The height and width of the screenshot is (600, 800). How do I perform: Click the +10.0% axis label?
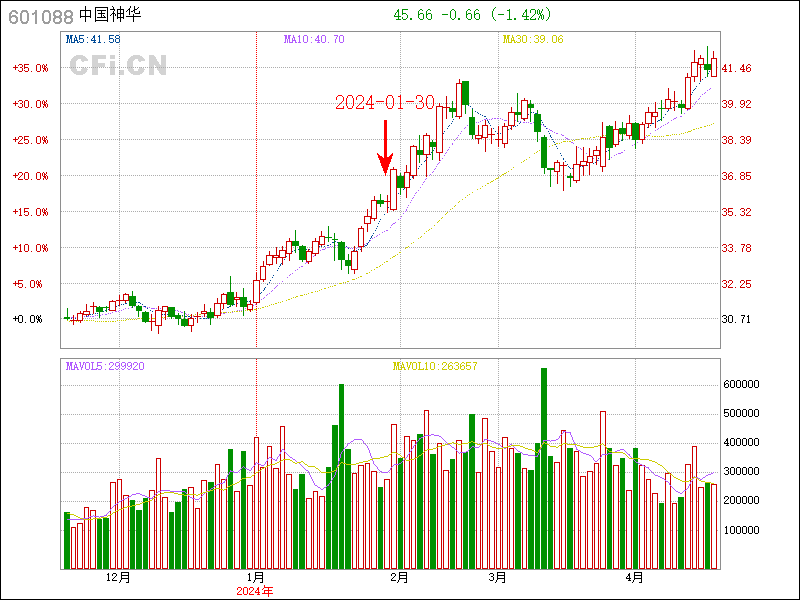[30, 248]
